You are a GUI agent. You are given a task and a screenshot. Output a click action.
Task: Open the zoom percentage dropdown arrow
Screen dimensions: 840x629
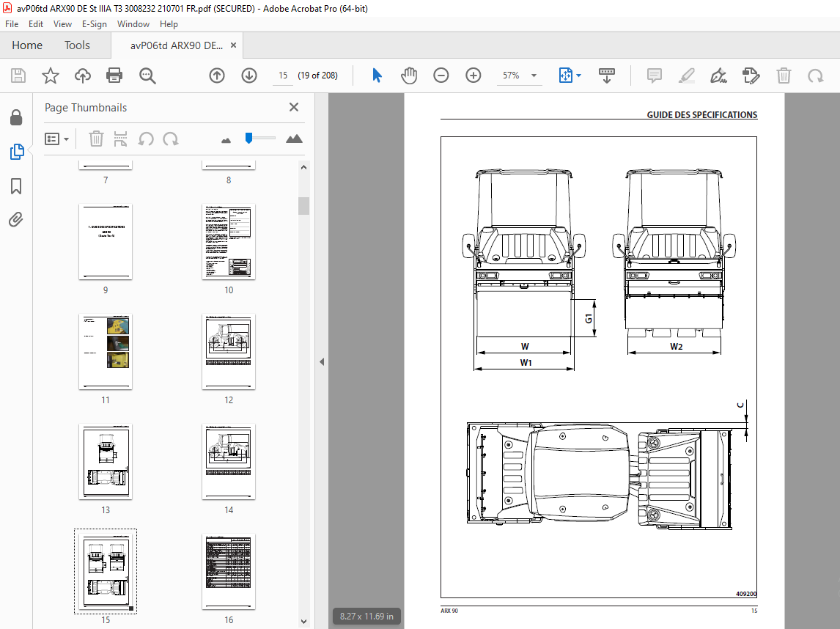point(534,76)
